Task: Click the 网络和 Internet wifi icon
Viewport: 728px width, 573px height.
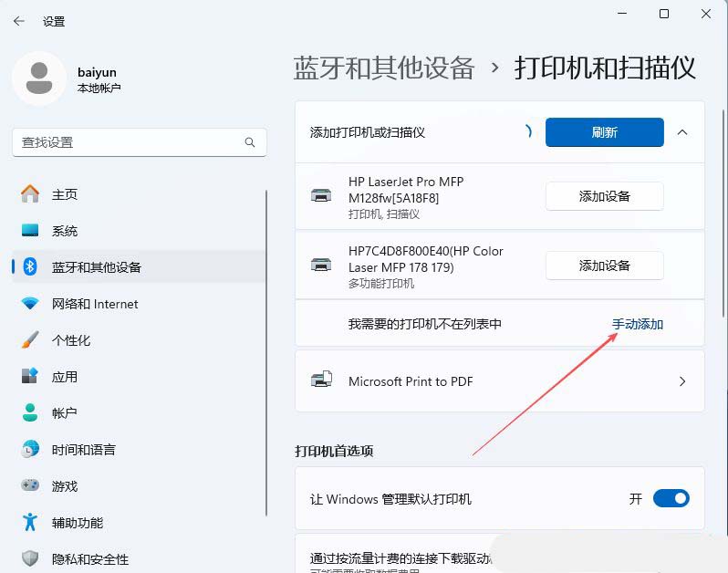Action: point(30,304)
